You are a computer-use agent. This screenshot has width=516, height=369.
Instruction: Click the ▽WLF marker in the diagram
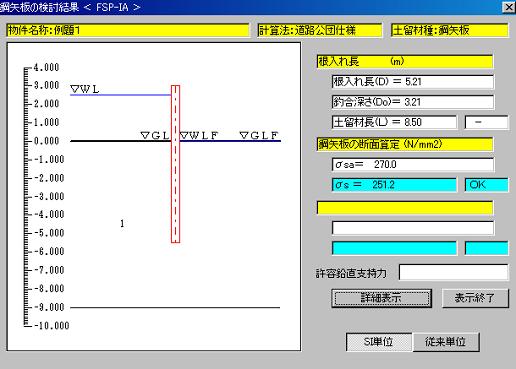[x=199, y=135]
